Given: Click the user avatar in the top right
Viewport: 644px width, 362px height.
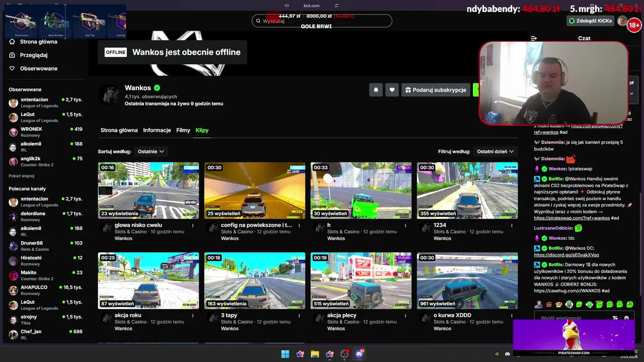Looking at the screenshot, I should pos(622,21).
